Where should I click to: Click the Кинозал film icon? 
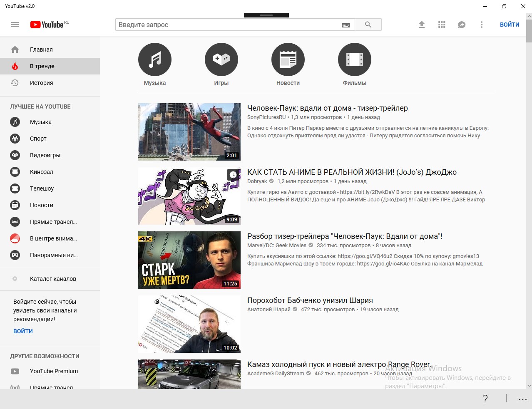tap(15, 172)
